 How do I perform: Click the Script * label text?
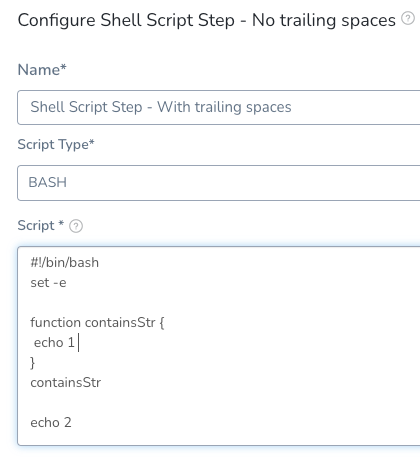41,226
